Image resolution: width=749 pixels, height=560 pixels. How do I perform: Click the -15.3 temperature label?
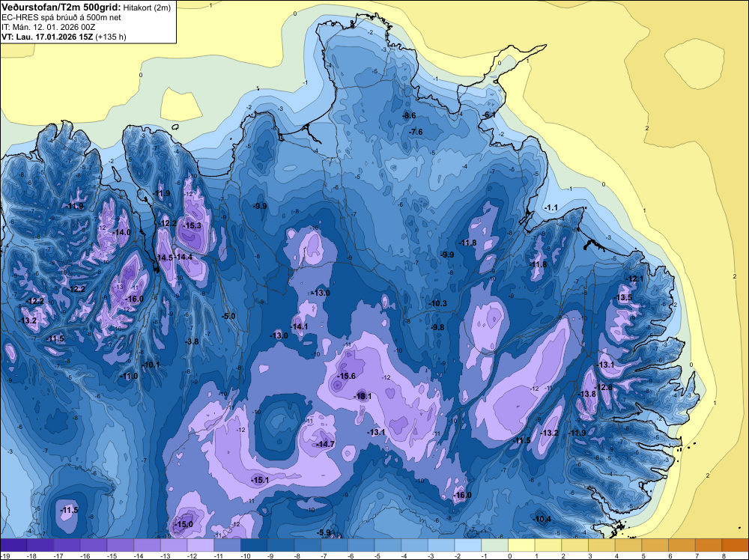point(192,225)
